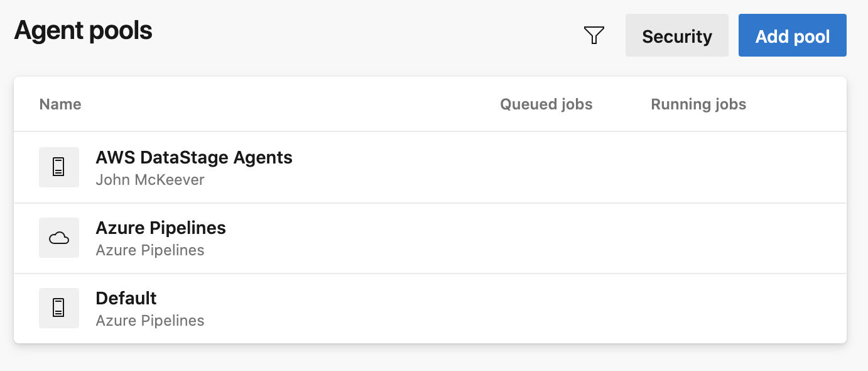The width and height of the screenshot is (868, 371).
Task: Open the Default agent pool
Action: pyautogui.click(x=126, y=298)
